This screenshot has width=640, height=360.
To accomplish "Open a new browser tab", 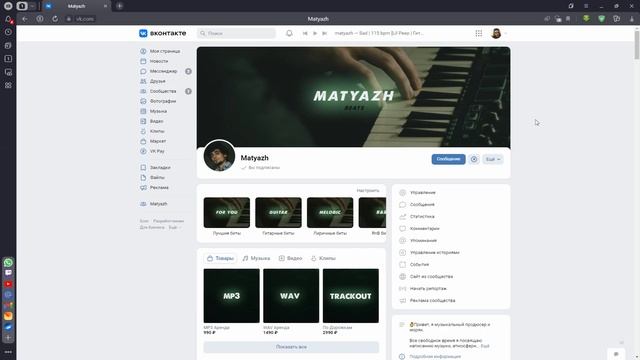I will (x=120, y=6).
